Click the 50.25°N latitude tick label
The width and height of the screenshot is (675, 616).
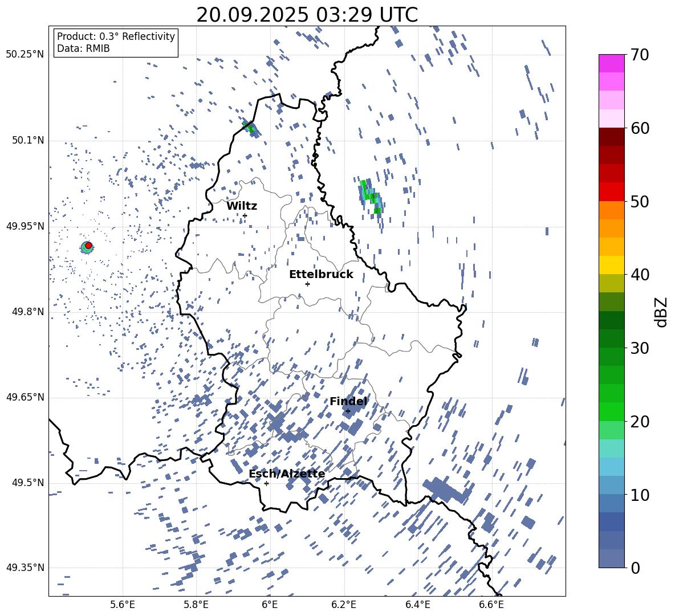[25, 55]
